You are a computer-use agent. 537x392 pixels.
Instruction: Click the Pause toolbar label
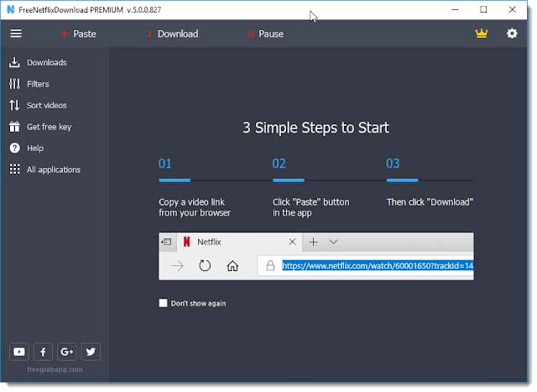pos(271,34)
